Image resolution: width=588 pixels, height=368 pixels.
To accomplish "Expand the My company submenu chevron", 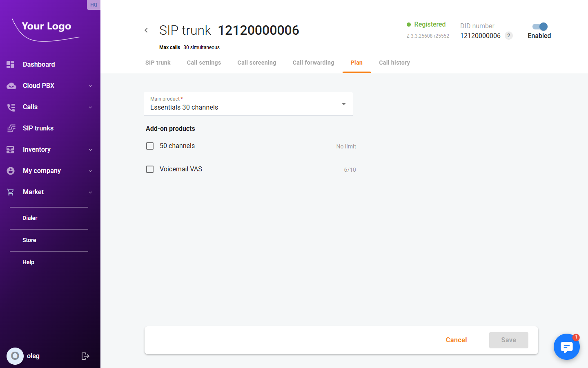I will 90,171.
